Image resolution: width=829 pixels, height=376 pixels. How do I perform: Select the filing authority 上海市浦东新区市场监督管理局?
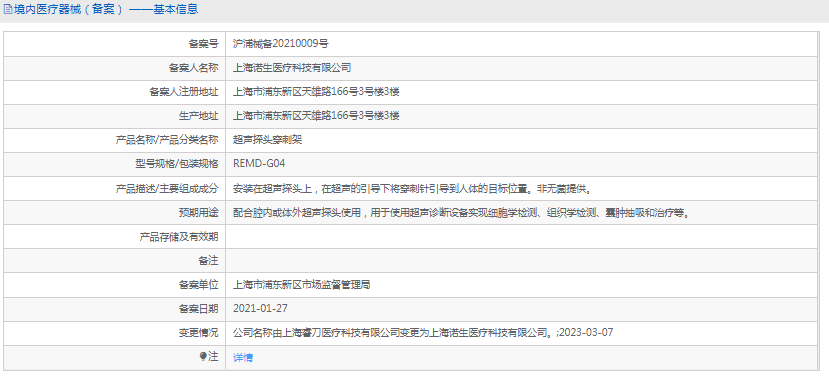click(x=302, y=285)
